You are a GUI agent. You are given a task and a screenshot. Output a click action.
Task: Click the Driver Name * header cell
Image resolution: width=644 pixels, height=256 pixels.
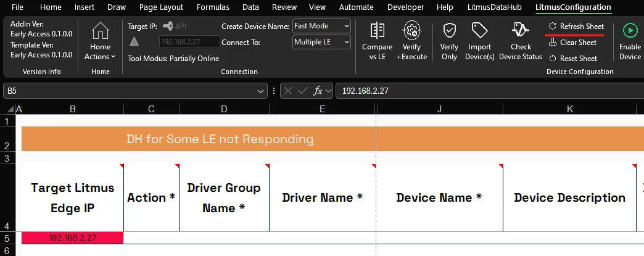coord(323,197)
